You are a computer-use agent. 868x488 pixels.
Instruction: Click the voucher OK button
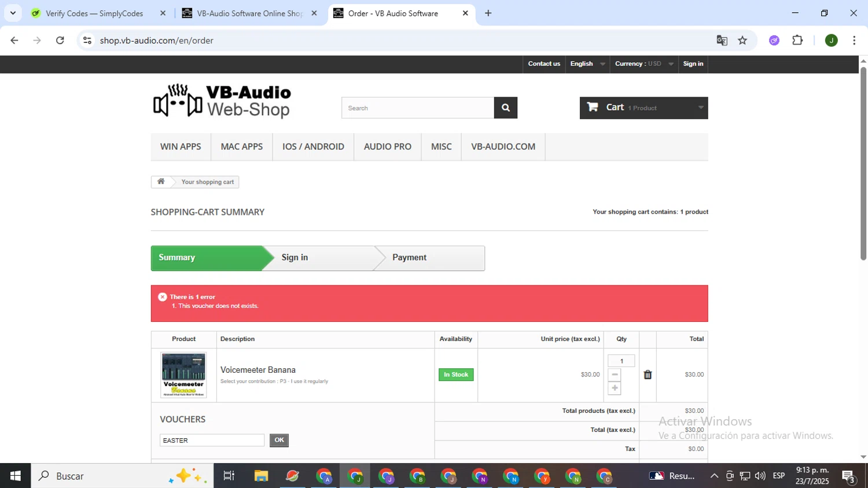(x=279, y=440)
